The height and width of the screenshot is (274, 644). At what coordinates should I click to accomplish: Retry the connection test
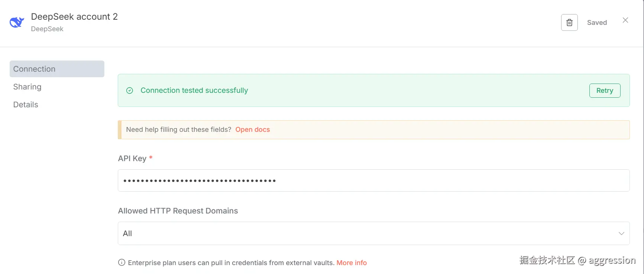(605, 91)
